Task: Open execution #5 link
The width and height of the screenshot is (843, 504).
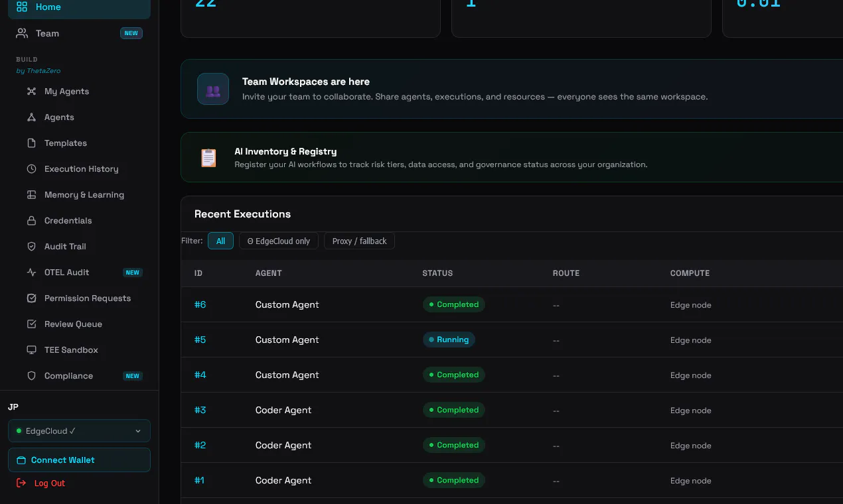Action: [x=200, y=340]
